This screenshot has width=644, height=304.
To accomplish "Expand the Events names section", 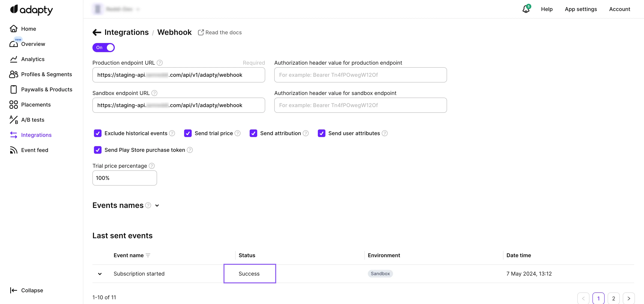I will click(x=157, y=205).
